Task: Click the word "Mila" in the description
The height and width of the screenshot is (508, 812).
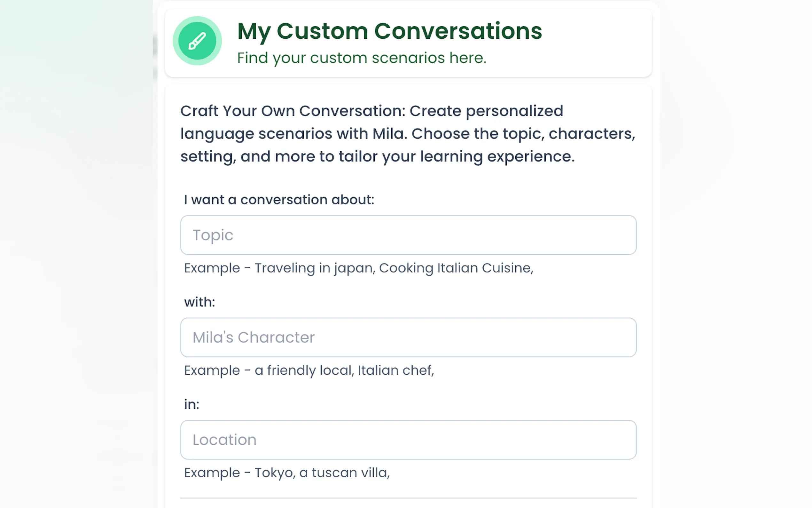Action: [389, 134]
